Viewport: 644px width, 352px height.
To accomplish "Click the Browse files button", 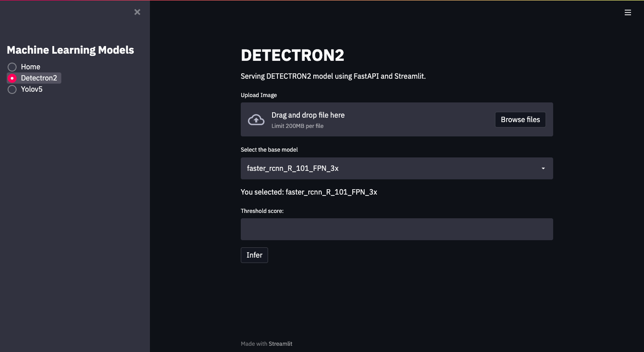I will pos(520,119).
